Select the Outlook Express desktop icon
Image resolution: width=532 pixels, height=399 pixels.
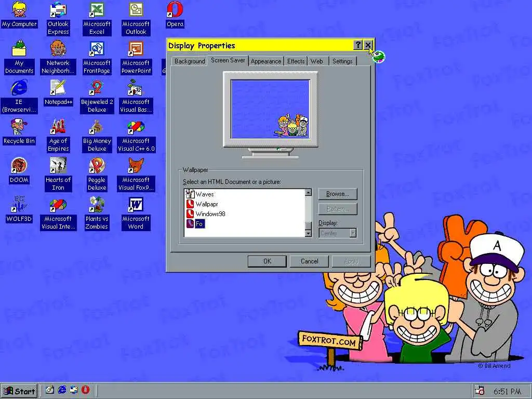pyautogui.click(x=58, y=19)
